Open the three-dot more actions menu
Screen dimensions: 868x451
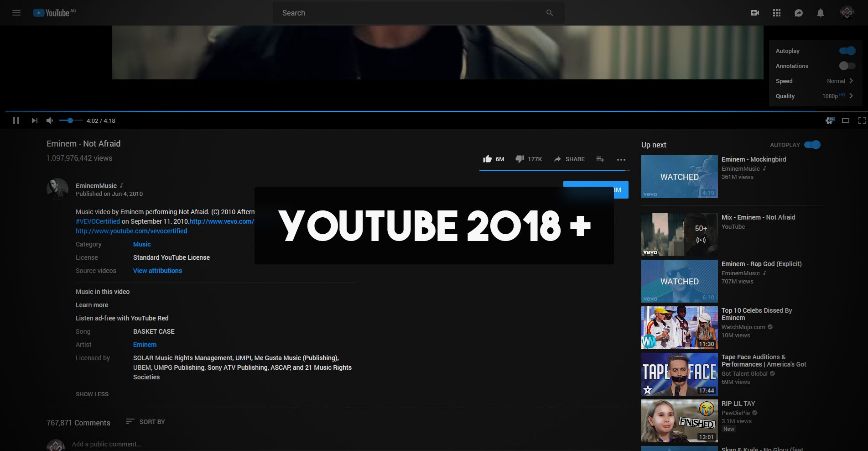tap(621, 159)
